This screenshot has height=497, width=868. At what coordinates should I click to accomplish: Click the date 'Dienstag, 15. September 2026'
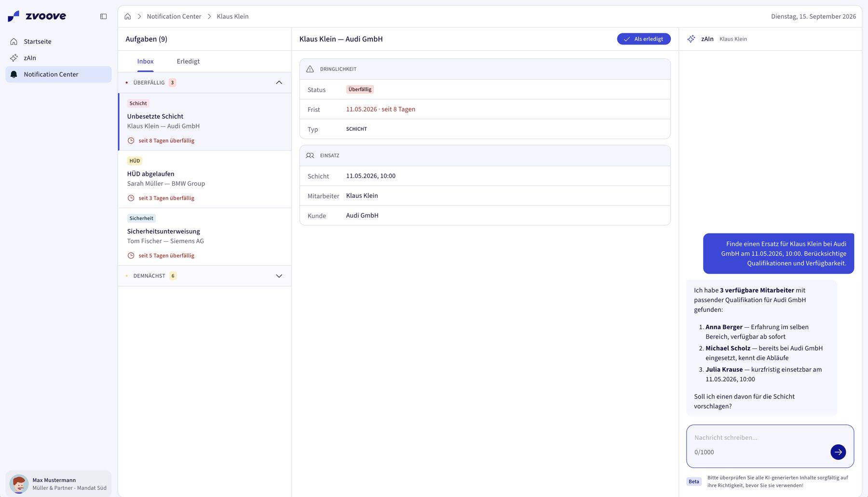(814, 16)
